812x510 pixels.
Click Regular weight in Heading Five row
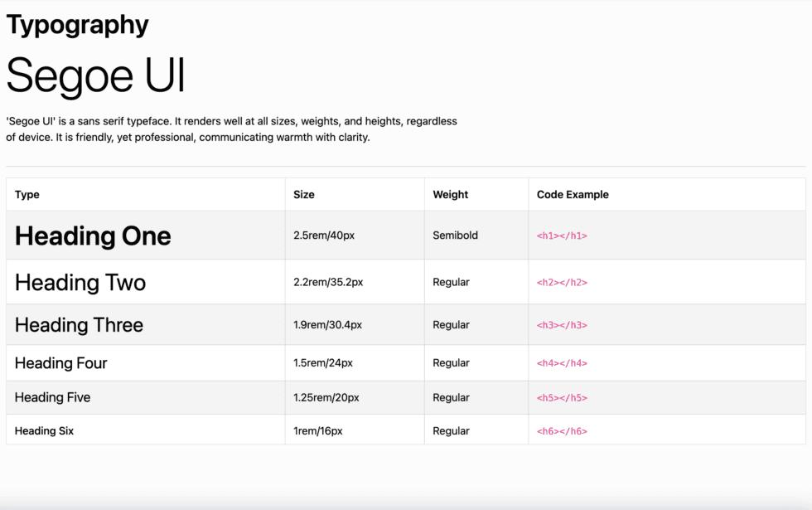[x=451, y=397]
